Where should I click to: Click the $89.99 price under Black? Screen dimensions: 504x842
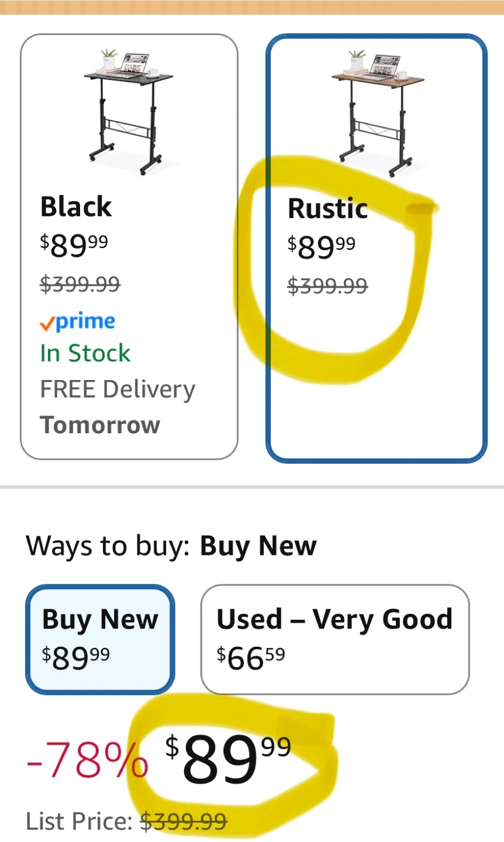point(74,245)
